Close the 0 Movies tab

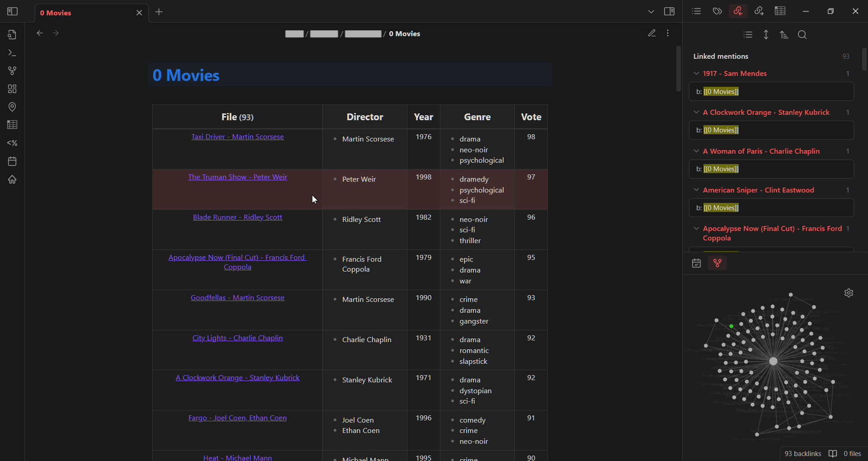[139, 13]
